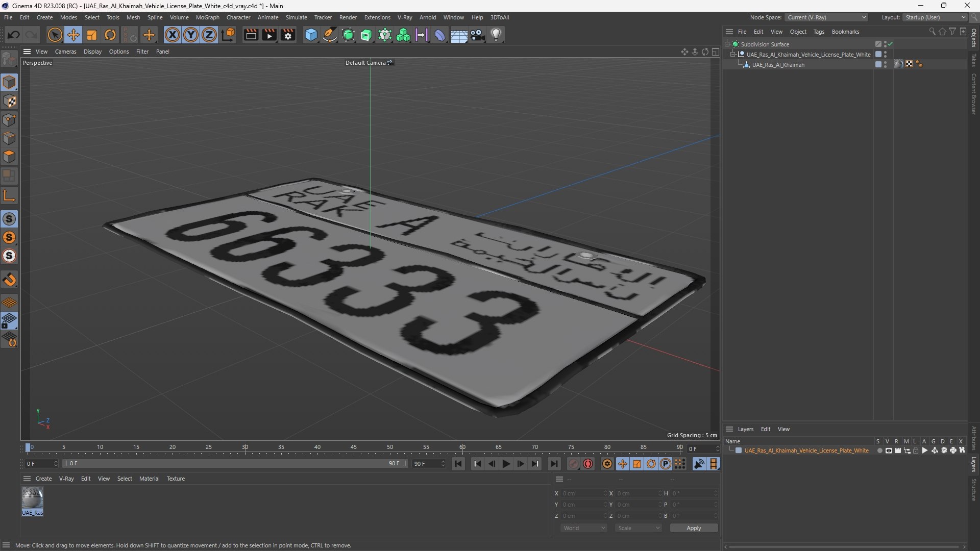This screenshot has width=980, height=551.
Task: Toggle the Z axis lock
Action: tap(209, 35)
